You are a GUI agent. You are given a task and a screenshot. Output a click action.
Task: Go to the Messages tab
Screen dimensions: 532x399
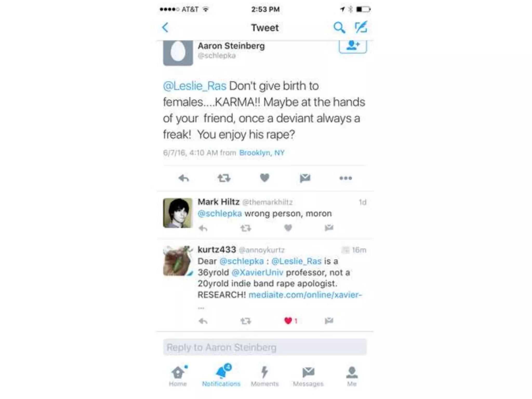[308, 376]
